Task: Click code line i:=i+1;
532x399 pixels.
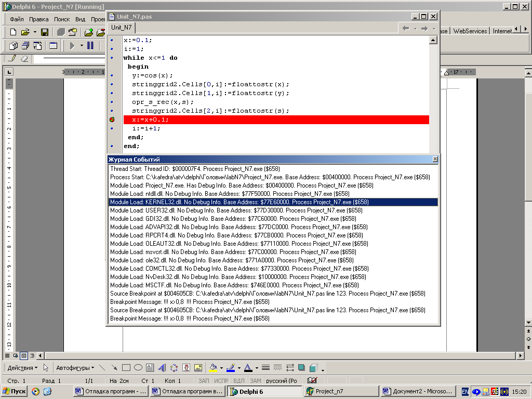Action: tap(146, 128)
